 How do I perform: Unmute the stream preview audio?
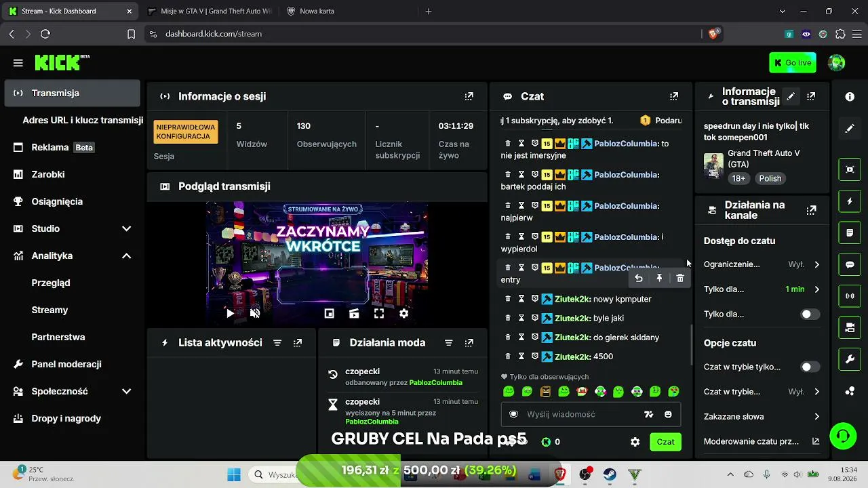[x=255, y=313]
